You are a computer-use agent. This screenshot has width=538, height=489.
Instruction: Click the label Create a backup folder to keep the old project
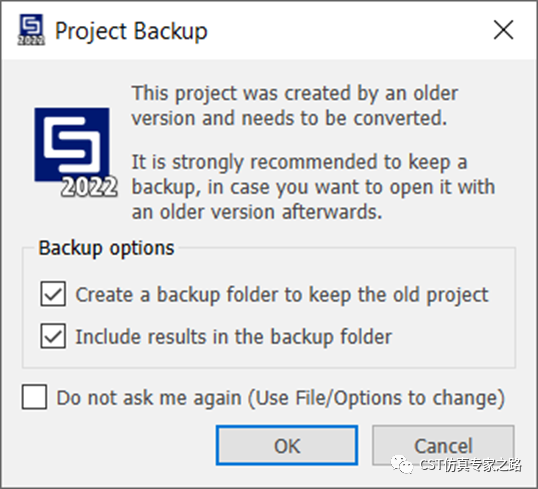[x=282, y=295]
